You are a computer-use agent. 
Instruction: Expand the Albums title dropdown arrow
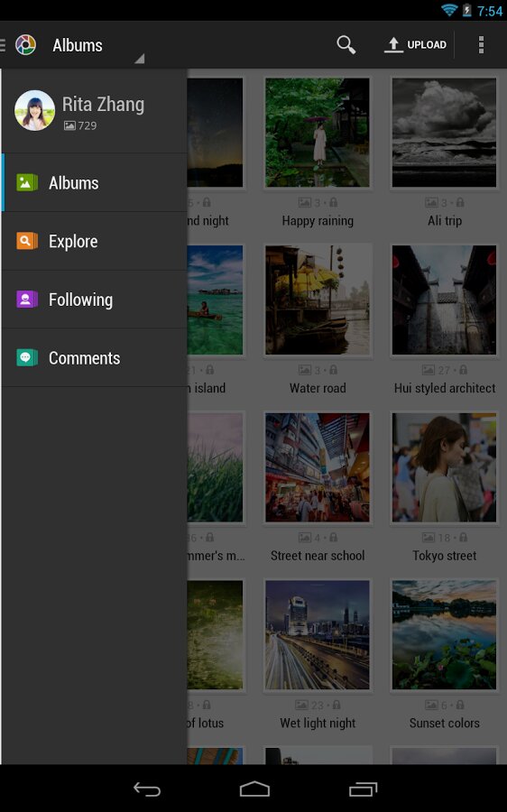pyautogui.click(x=139, y=59)
